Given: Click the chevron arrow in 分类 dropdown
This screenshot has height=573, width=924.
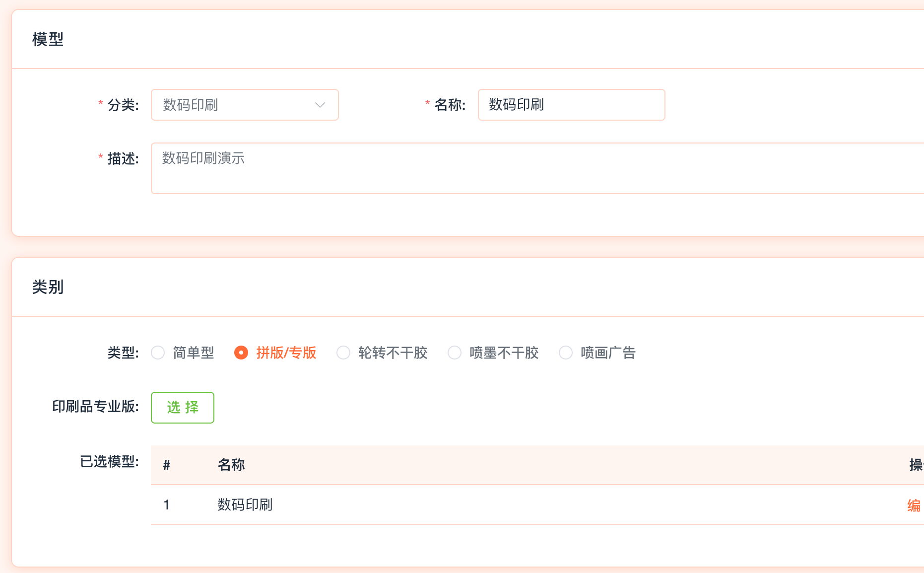Looking at the screenshot, I should click(320, 105).
